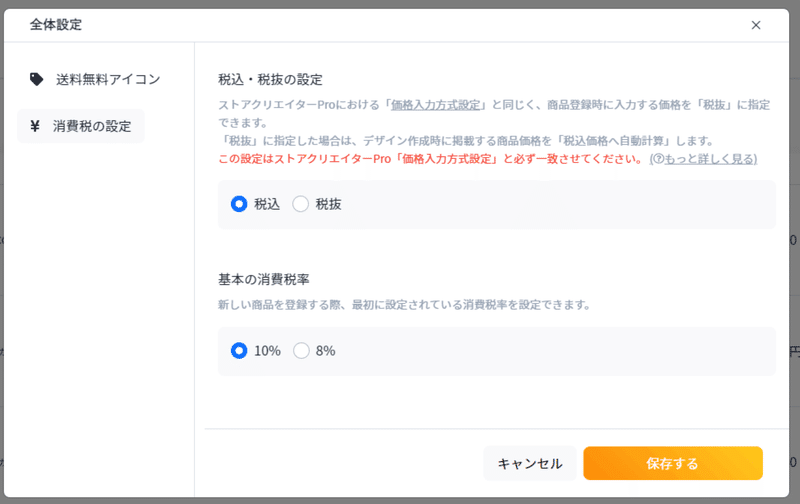Click the 全体設定 dialog title
The image size is (800, 504).
pos(56,24)
